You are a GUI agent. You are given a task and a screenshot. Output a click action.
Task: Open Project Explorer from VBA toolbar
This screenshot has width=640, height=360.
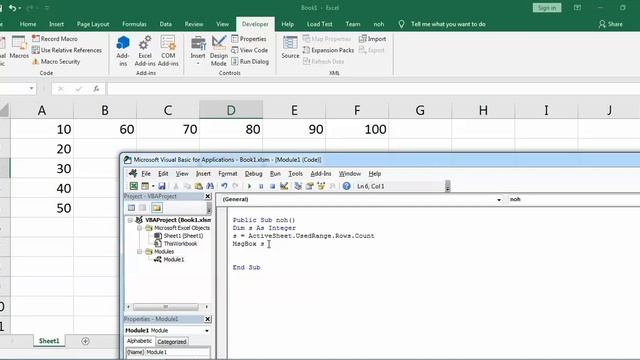pos(298,186)
